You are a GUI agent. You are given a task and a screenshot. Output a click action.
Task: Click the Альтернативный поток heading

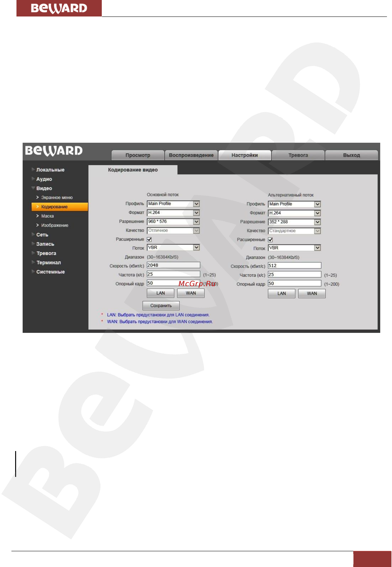(291, 195)
